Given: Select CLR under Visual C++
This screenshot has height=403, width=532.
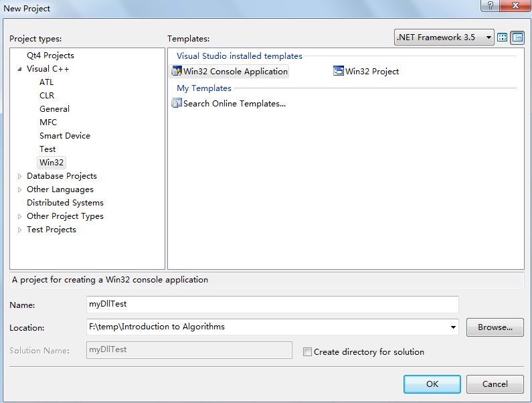Looking at the screenshot, I should 47,96.
